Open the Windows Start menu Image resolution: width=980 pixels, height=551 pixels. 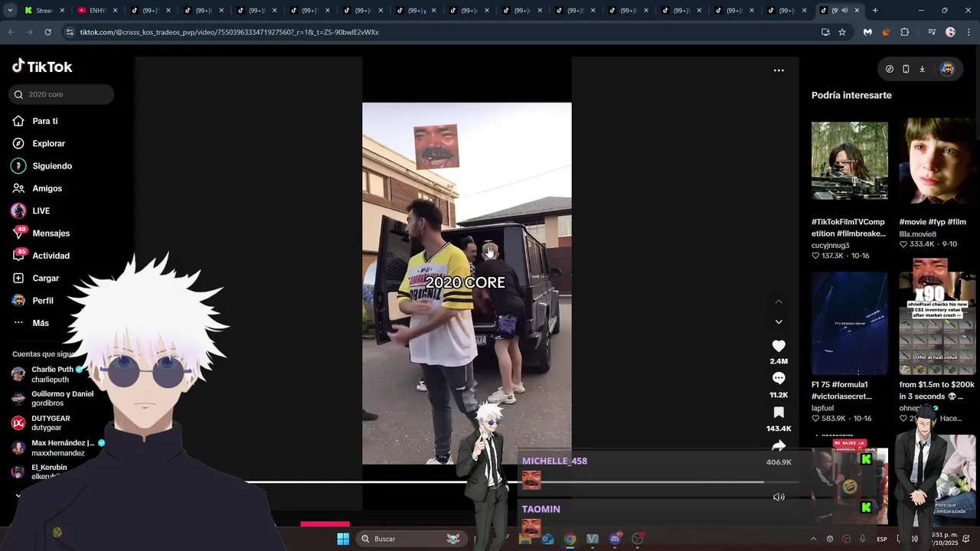[x=343, y=539]
